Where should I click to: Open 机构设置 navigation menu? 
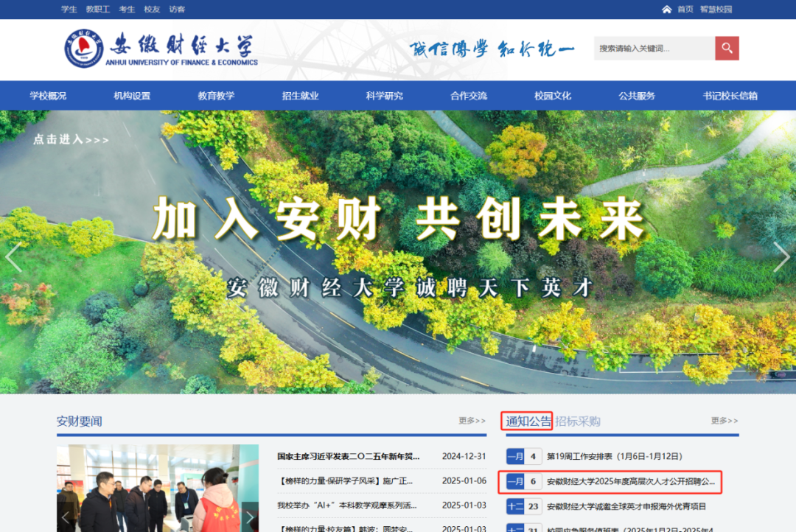[x=132, y=96]
